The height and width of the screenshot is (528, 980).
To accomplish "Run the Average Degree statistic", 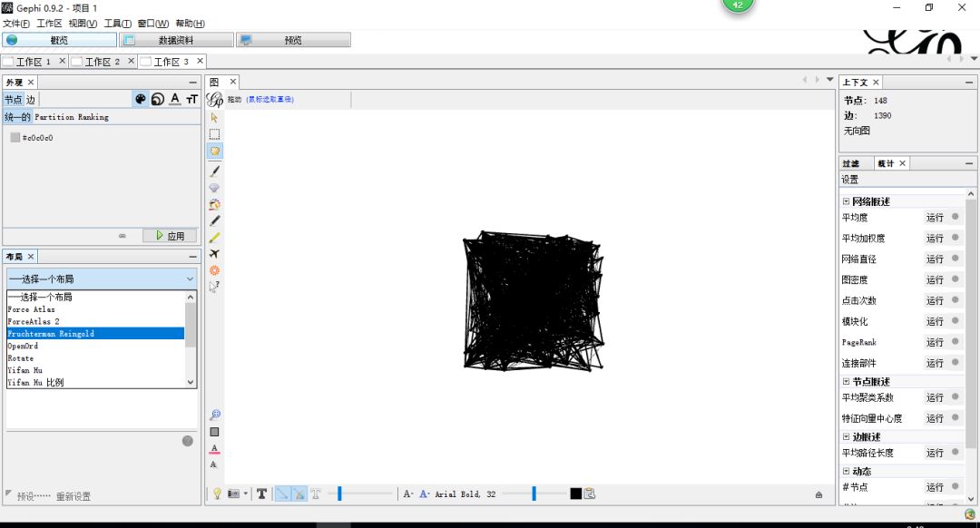I will coord(935,218).
